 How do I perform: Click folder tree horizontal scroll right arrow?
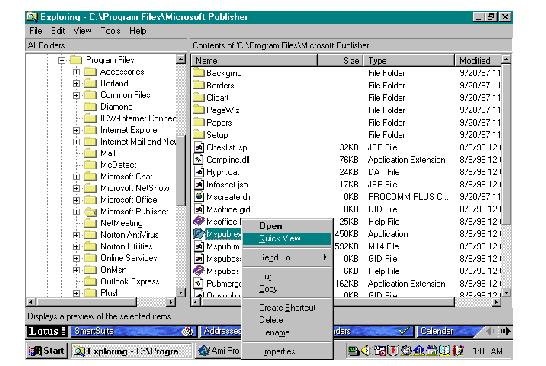coord(171,302)
